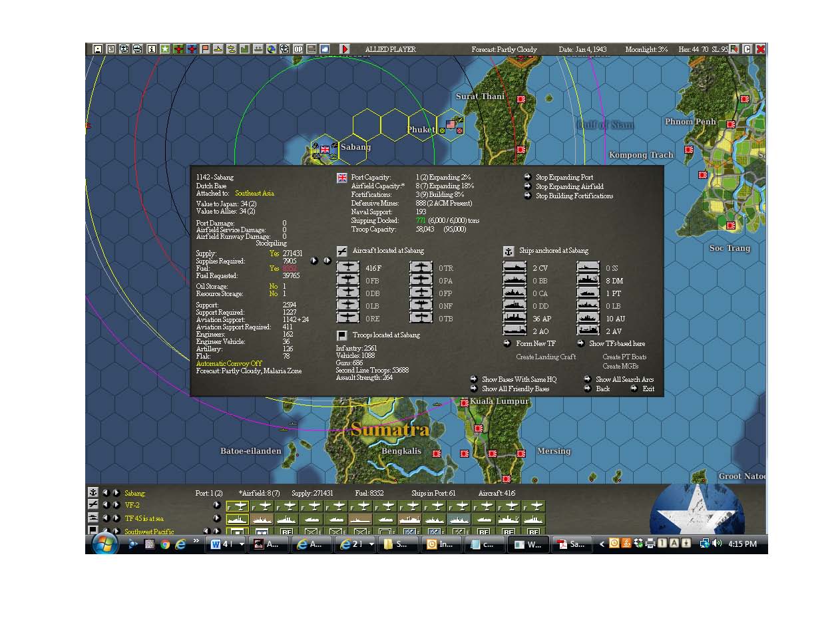Image resolution: width=840 pixels, height=640 pixels.
Task: Click the volume icon in system tray
Action: pos(717,544)
